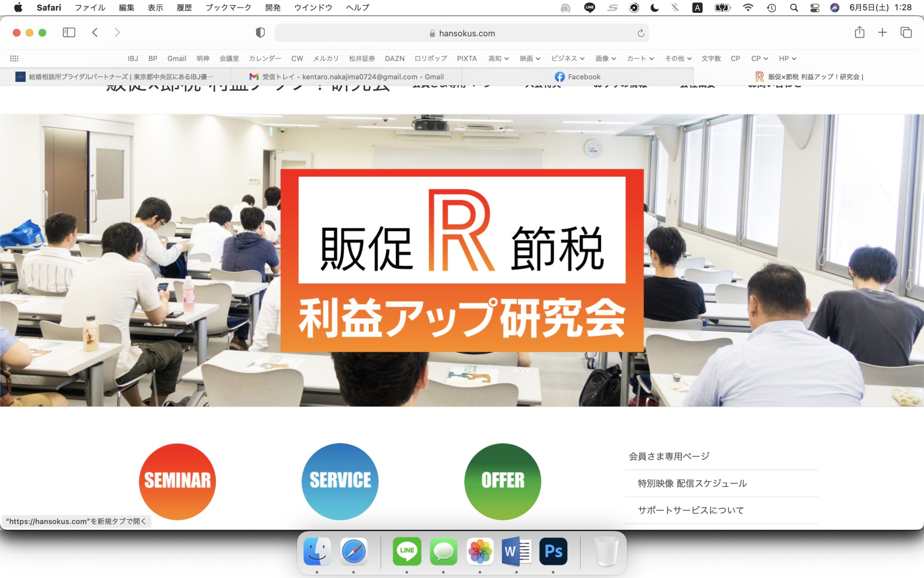Open the DAZN bookmark
Screen dimensions: 924x578
point(395,59)
